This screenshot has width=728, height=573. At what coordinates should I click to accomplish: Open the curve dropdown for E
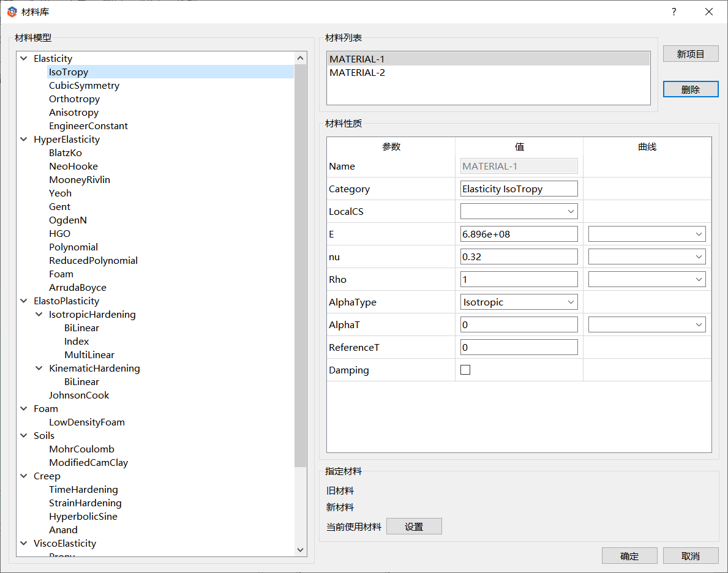click(x=647, y=234)
